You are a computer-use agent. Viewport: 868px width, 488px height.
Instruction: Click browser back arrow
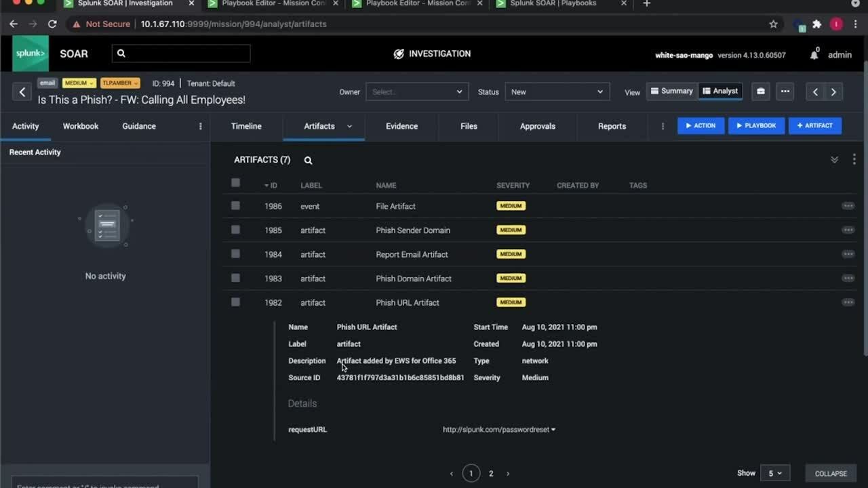pyautogui.click(x=14, y=24)
